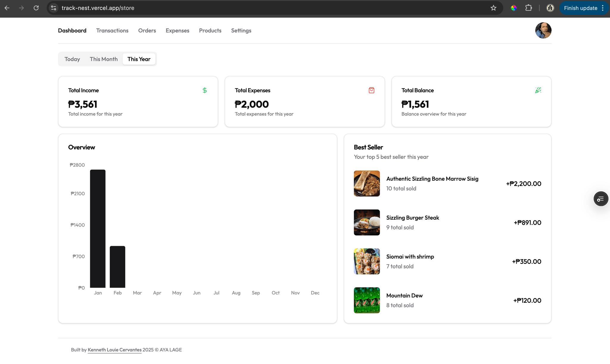
Task: Reload the page with the refresh icon
Action: (36, 8)
